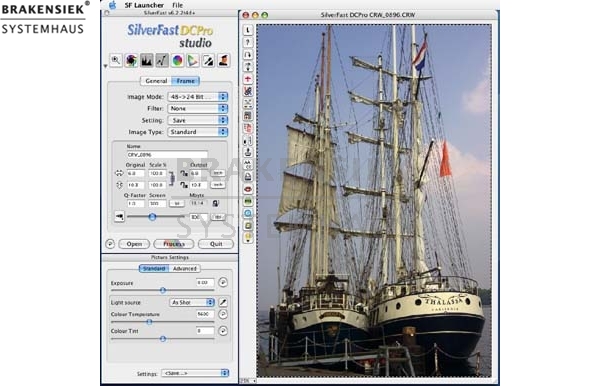Open the histogram tool icon
The image size is (600, 386).
[x=147, y=60]
